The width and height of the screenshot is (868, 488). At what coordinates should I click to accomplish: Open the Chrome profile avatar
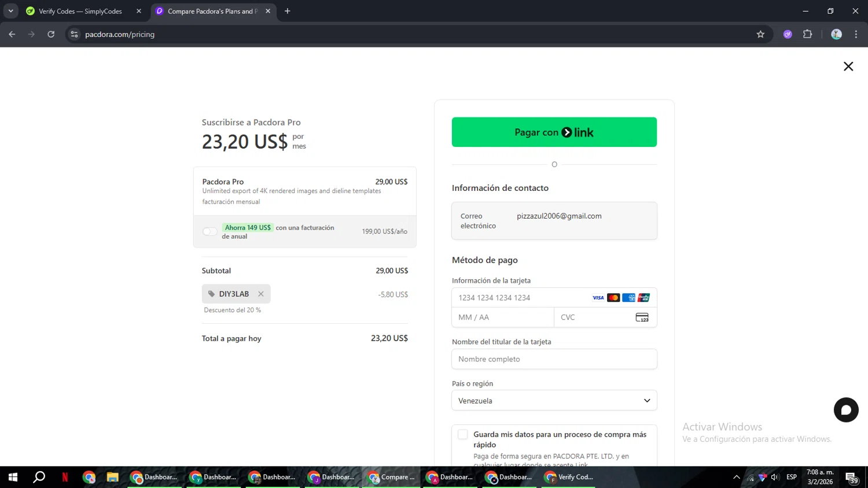click(836, 34)
